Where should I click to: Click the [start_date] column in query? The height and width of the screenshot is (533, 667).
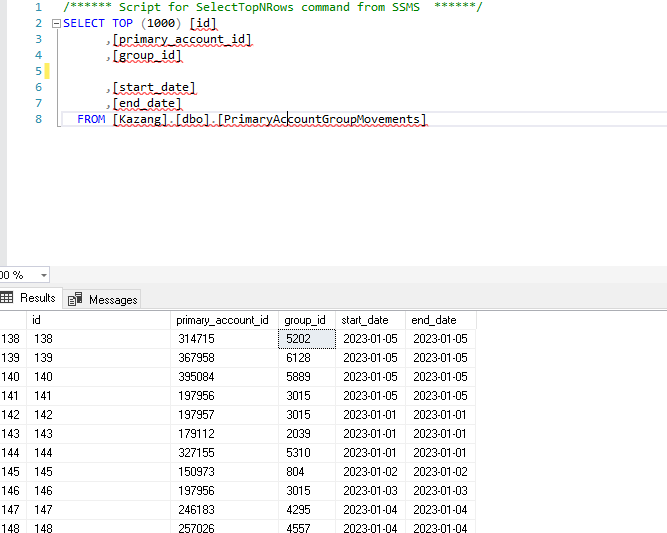(154, 88)
